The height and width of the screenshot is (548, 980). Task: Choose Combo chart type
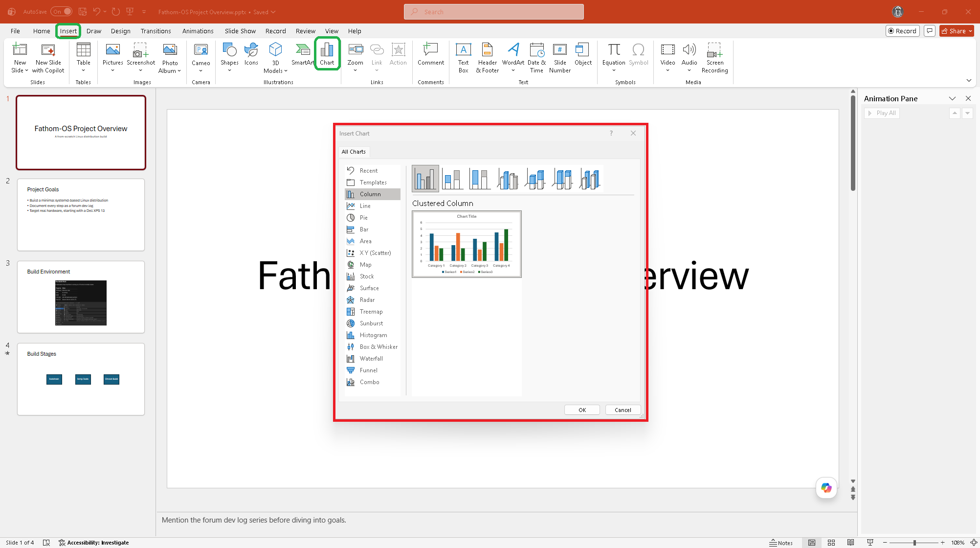coord(373,382)
